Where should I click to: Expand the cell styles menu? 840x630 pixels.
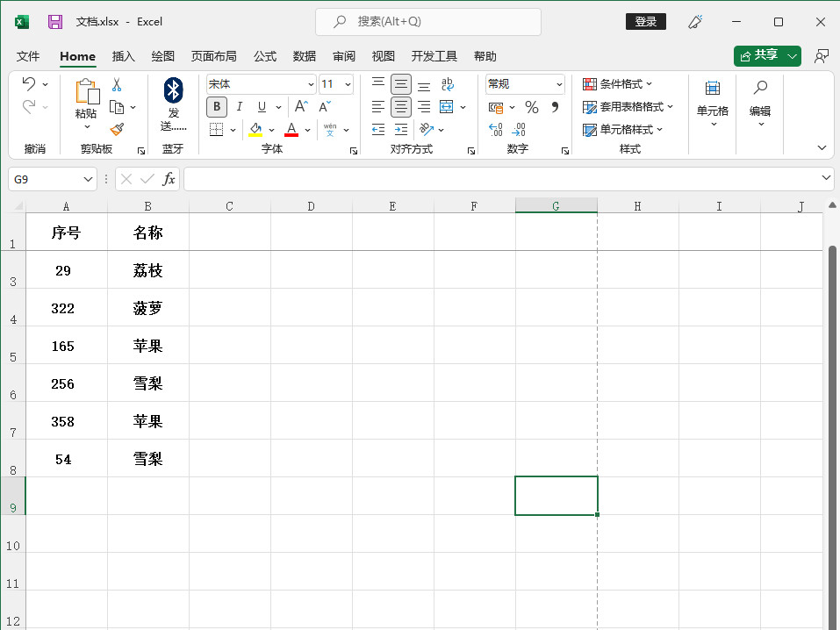(x=622, y=129)
